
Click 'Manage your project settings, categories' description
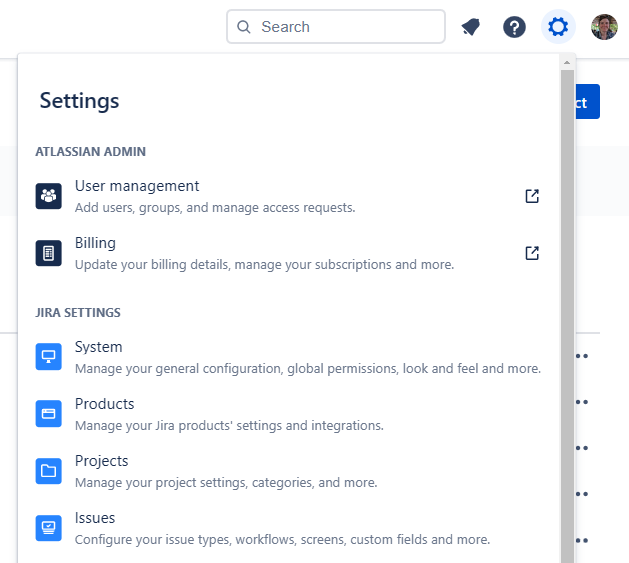point(226,482)
